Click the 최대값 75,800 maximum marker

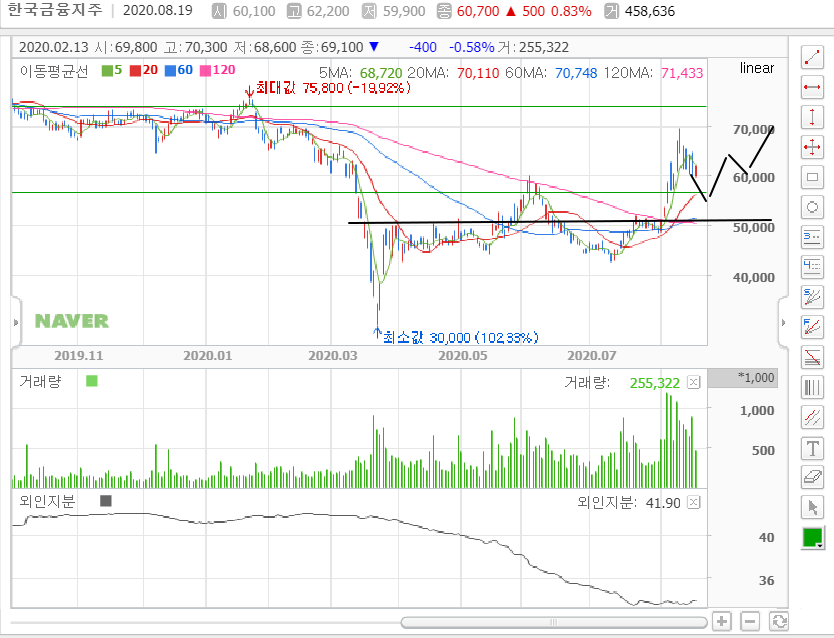(332, 88)
